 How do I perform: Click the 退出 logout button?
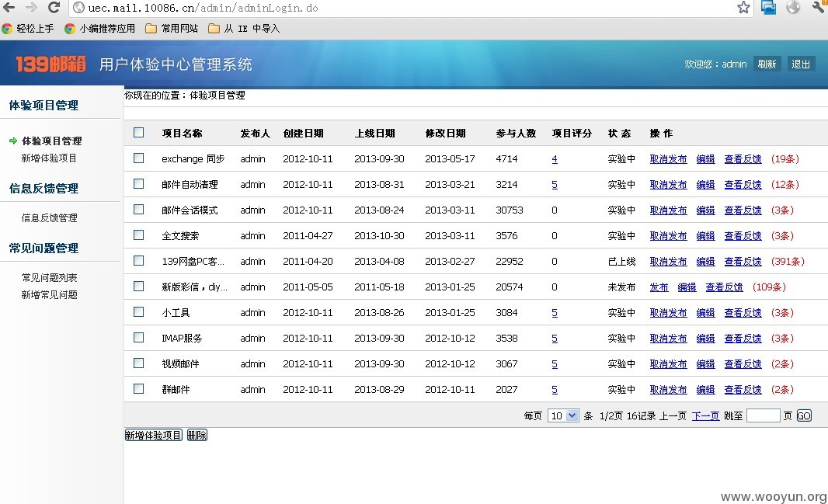[x=801, y=64]
